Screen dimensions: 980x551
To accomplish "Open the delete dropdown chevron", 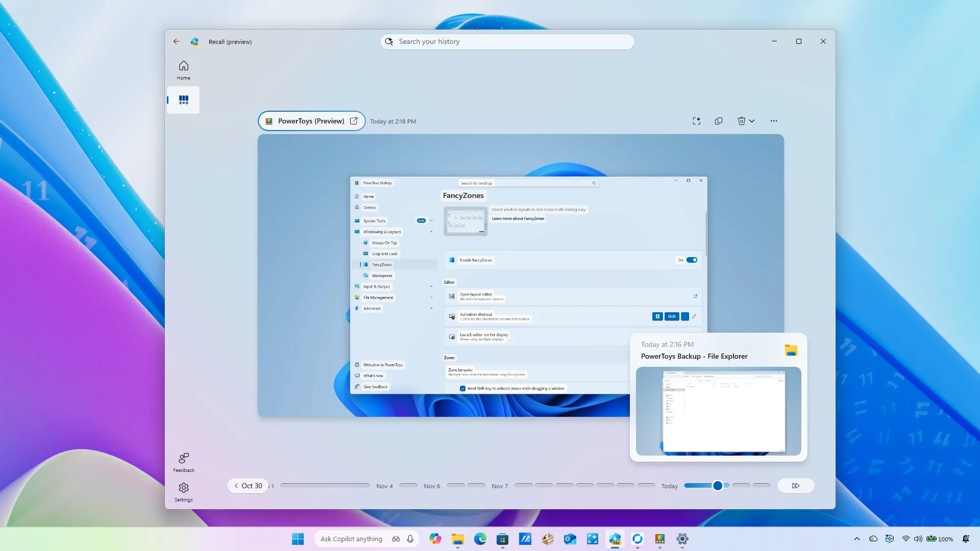I will click(x=751, y=121).
